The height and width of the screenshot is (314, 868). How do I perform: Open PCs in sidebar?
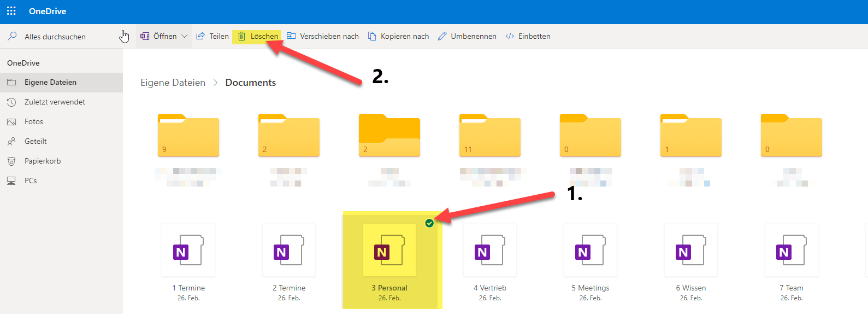click(x=61, y=181)
